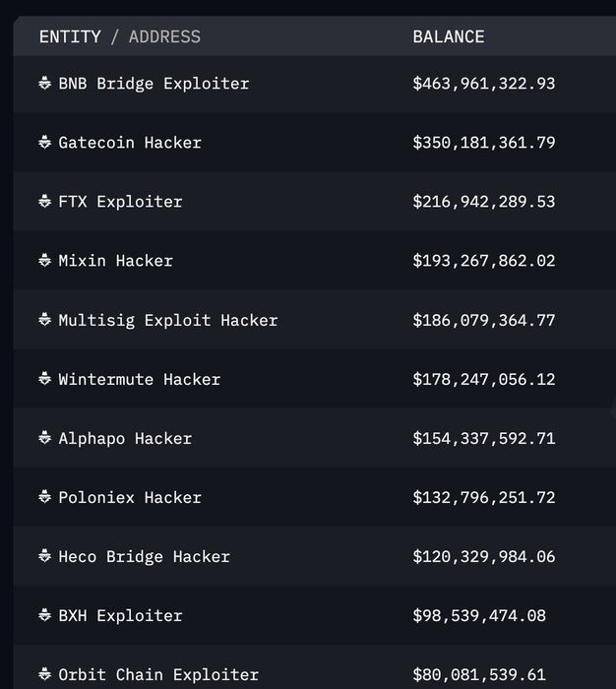Screen dimensions: 616x689
Task: Click the icon beside Heco Bridge Hacker
Action: tap(45, 556)
